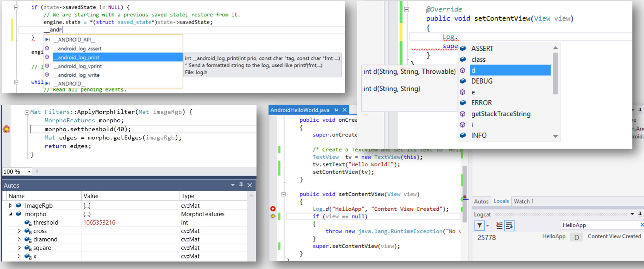This screenshot has width=644, height=269.
Task: Expand the imageRgb variable
Action: 11,206
